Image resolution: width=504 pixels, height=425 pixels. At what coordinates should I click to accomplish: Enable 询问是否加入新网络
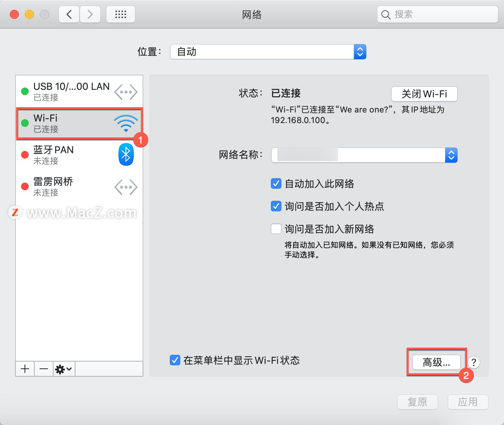click(276, 229)
